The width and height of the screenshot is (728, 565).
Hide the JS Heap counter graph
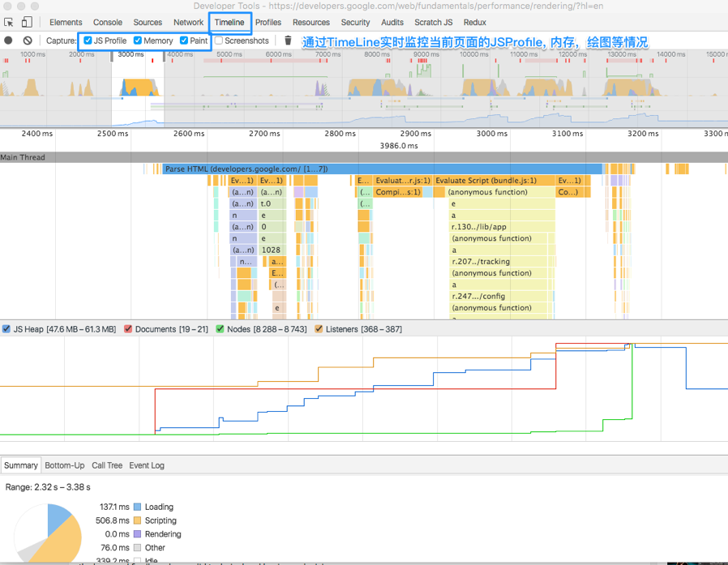coord(6,329)
